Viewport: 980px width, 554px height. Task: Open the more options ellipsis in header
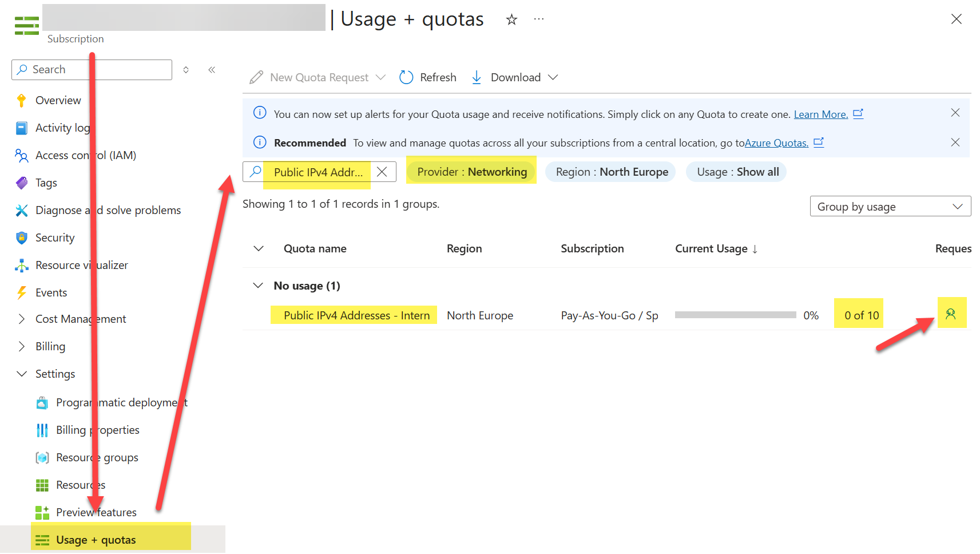[x=539, y=19]
